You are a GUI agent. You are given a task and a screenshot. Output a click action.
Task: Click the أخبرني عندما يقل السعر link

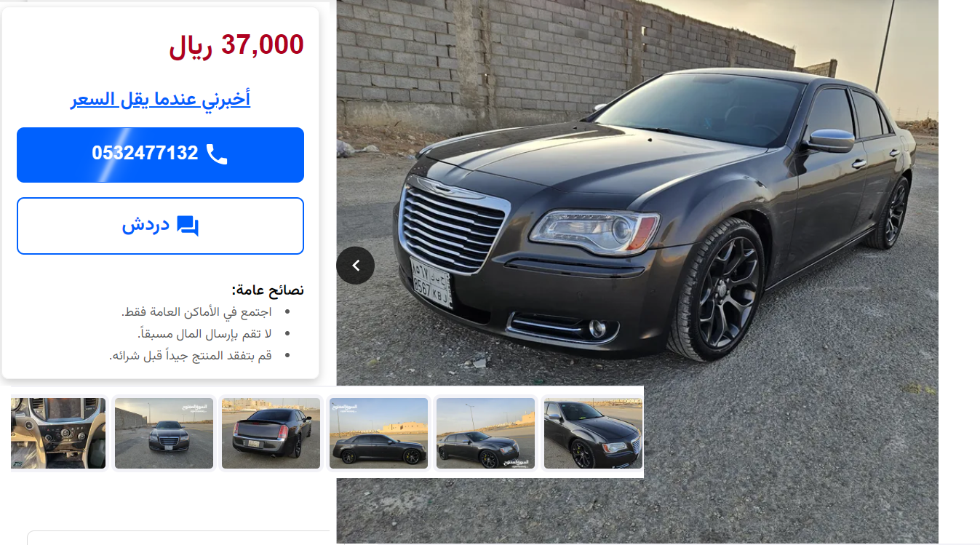click(160, 98)
